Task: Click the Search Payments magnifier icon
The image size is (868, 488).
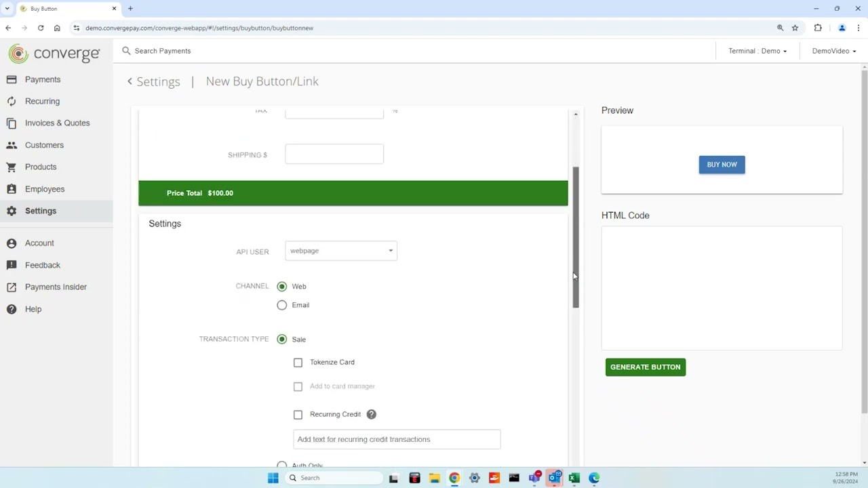Action: 126,51
